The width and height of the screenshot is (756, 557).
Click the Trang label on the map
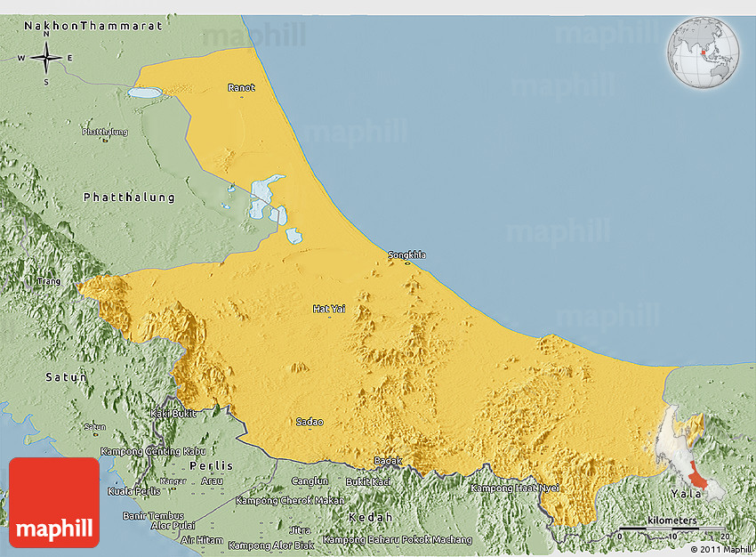(49, 281)
